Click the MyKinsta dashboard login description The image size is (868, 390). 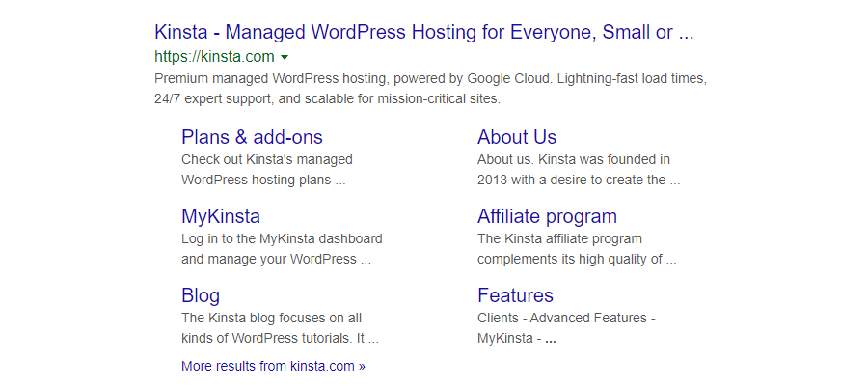pos(282,249)
